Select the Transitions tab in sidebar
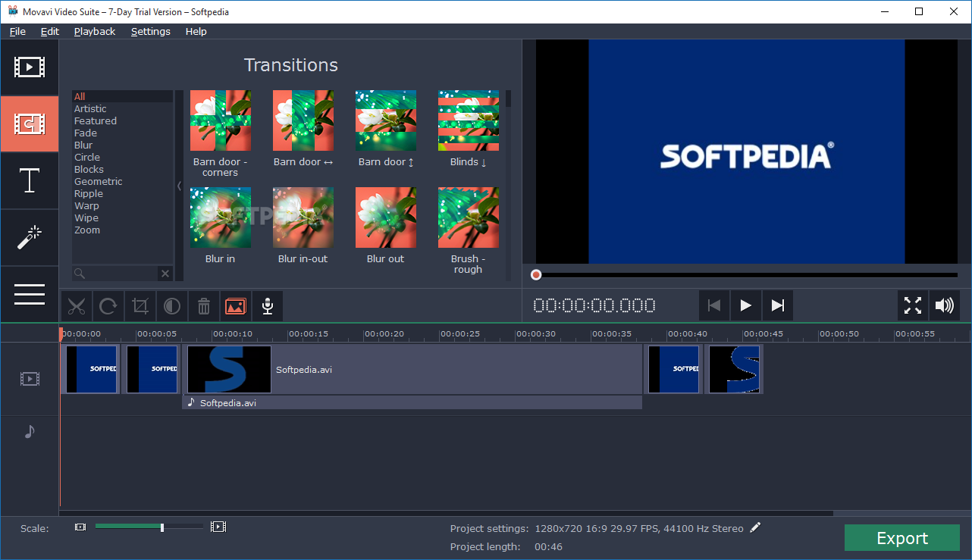 (30, 124)
